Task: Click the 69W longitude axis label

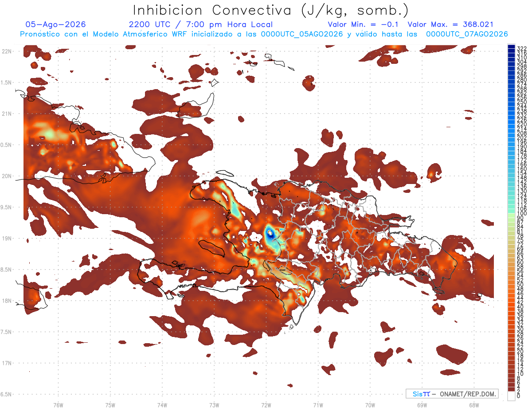Action: pos(422,405)
